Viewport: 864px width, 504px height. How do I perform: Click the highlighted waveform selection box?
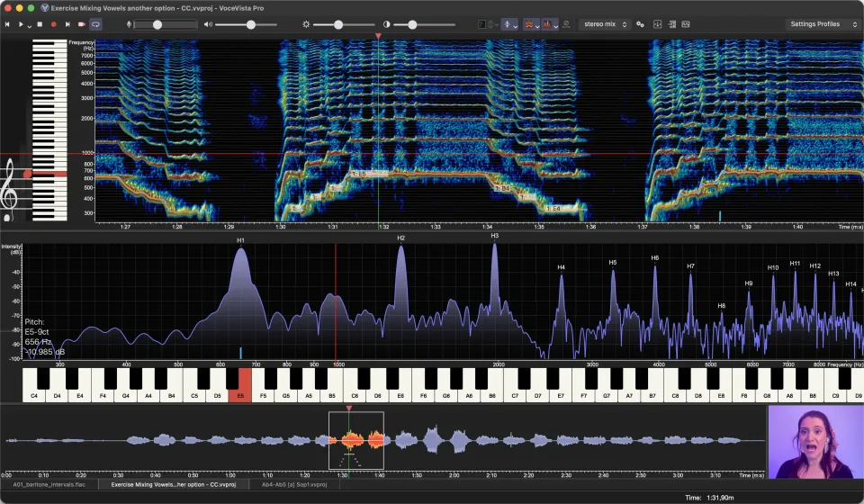[x=356, y=441]
